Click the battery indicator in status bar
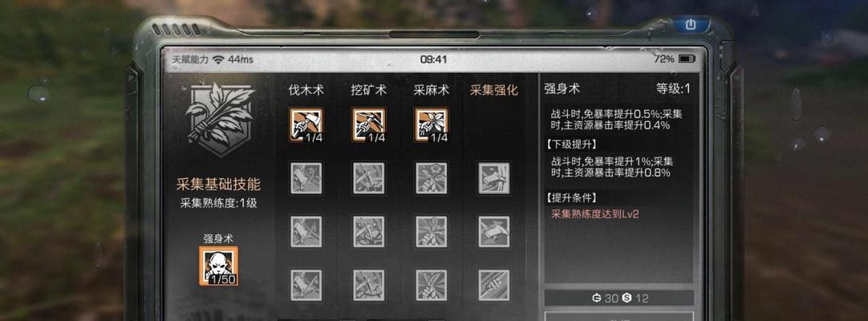This screenshot has height=321, width=868. click(687, 59)
